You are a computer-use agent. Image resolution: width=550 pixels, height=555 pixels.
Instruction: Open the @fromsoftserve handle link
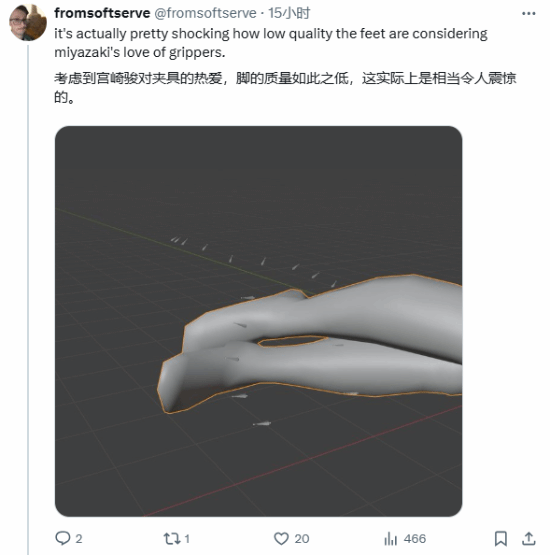click(205, 13)
